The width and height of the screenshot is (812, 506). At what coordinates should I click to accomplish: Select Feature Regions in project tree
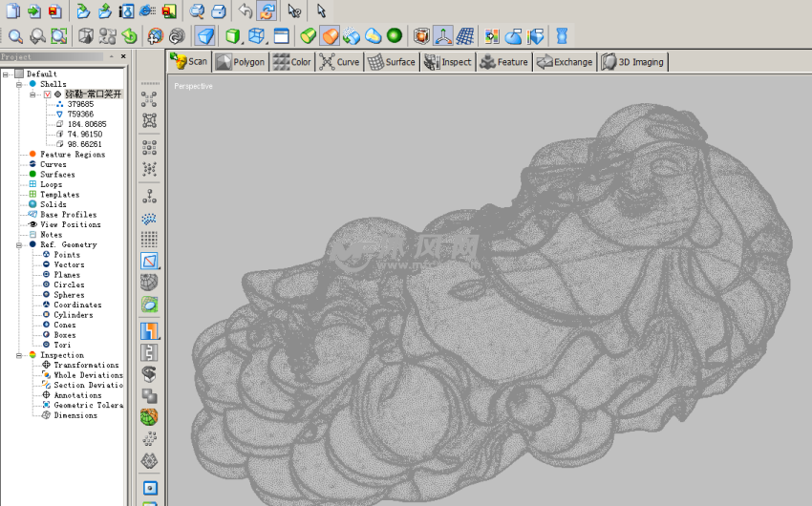click(x=73, y=154)
